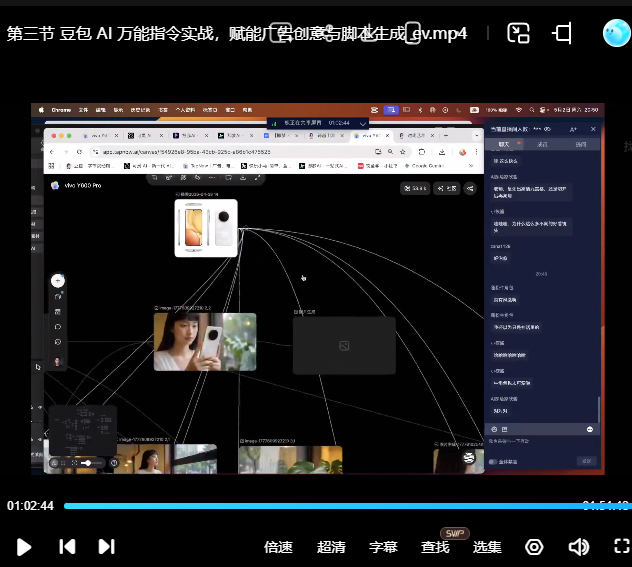This screenshot has width=632, height=567.
Task: Open the browser three-dot menu
Action: pos(476,152)
